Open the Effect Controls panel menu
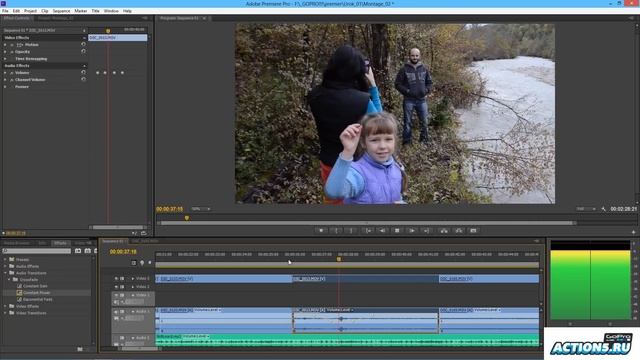 pos(144,18)
